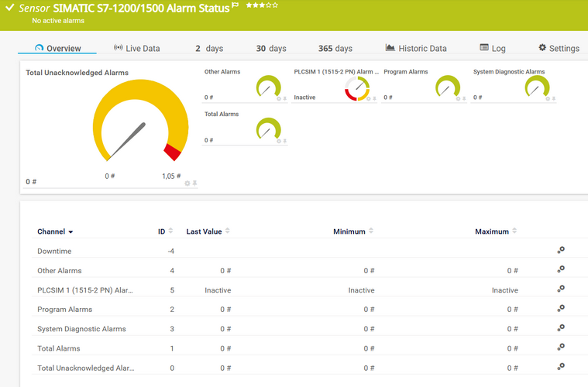Viewport: 588px width, 387px height.
Task: Click the Total Alarms mini gauge
Action: click(x=268, y=129)
